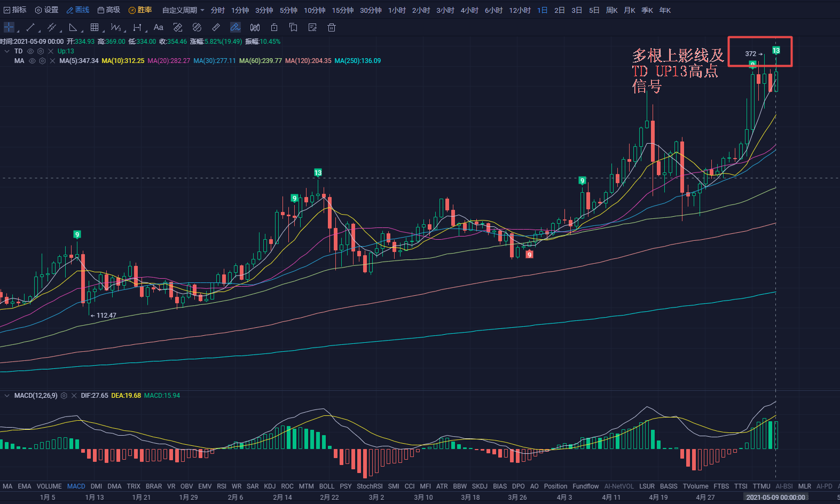The image size is (840, 504).
Task: Select the crosshair cursor tool
Action: [x=9, y=27]
